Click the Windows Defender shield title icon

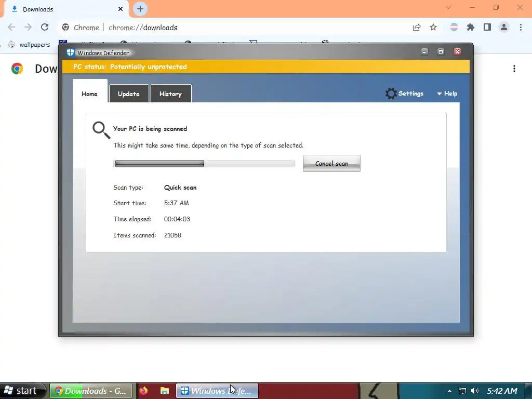(71, 52)
